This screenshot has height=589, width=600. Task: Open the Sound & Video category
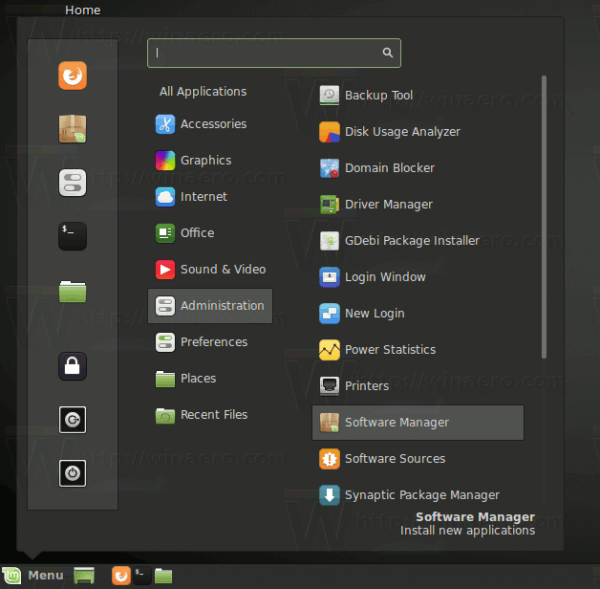tap(210, 269)
